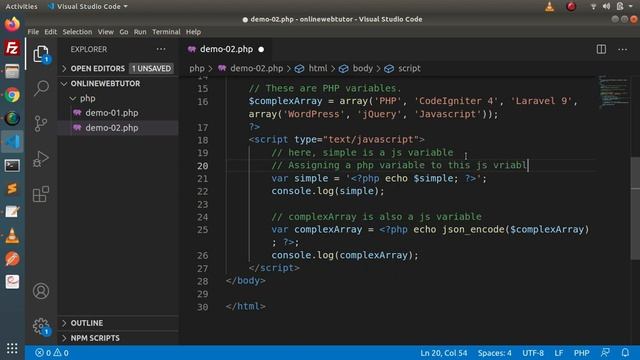The height and width of the screenshot is (360, 640).
Task: Open the Explorer view in activity bar
Action: tap(41, 54)
